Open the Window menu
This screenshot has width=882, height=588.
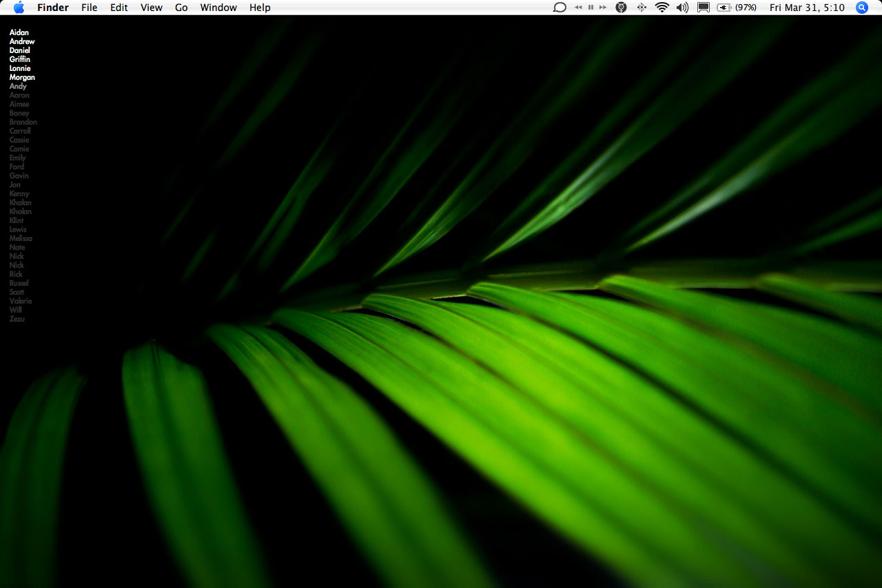[218, 8]
